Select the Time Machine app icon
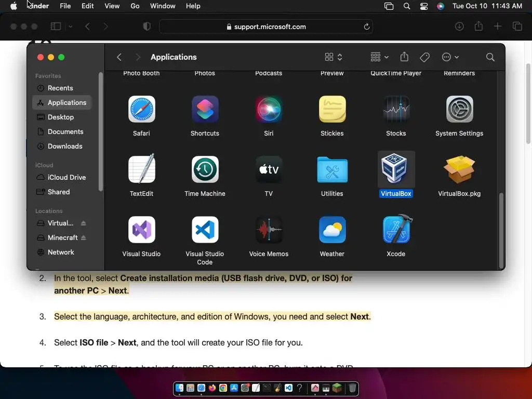The width and height of the screenshot is (532, 399). tap(205, 169)
